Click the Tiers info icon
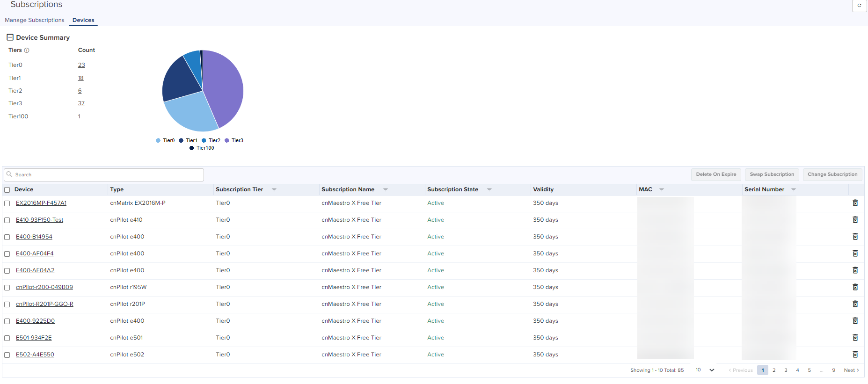 point(27,51)
